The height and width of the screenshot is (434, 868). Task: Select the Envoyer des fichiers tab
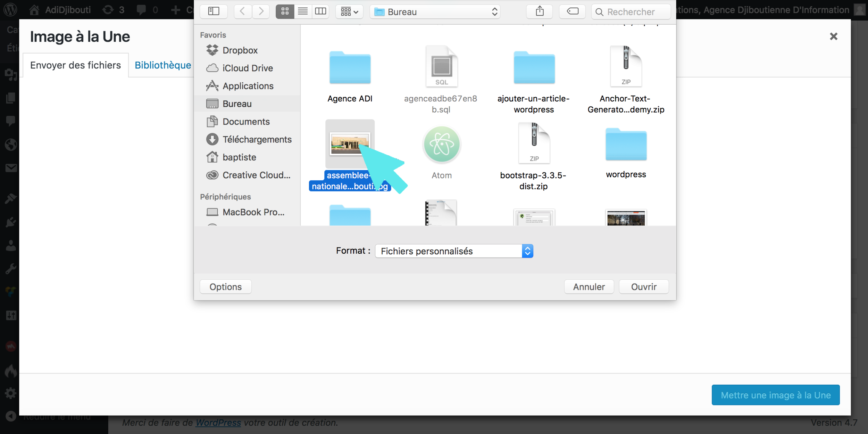tap(75, 65)
